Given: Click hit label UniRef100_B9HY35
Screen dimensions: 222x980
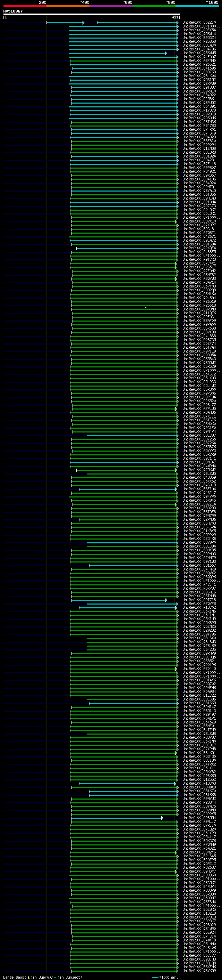Looking at the screenshot, I should (x=199, y=550).
